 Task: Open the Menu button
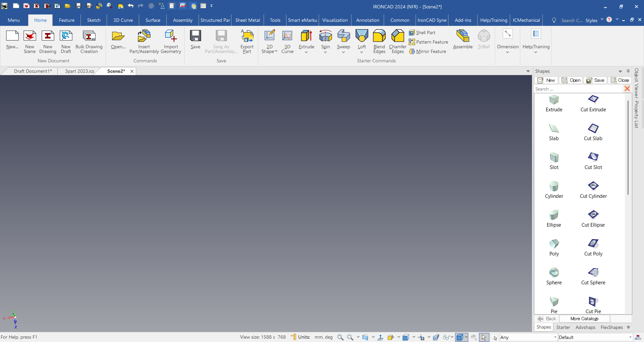click(14, 20)
